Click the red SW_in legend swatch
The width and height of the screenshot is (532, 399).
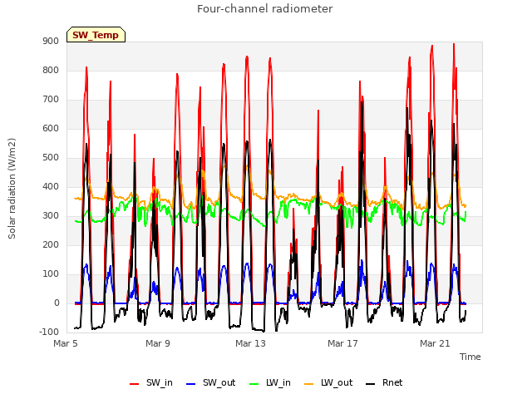(135, 384)
